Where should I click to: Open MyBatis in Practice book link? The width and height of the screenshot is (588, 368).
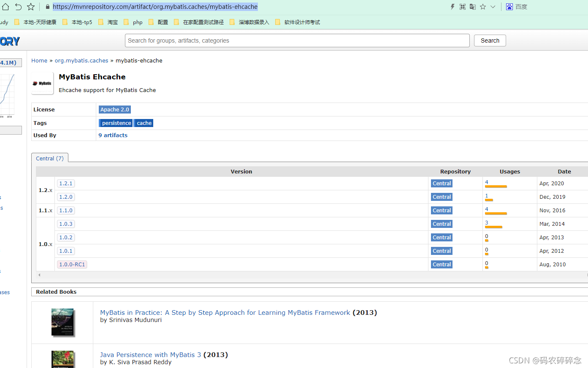tap(225, 313)
